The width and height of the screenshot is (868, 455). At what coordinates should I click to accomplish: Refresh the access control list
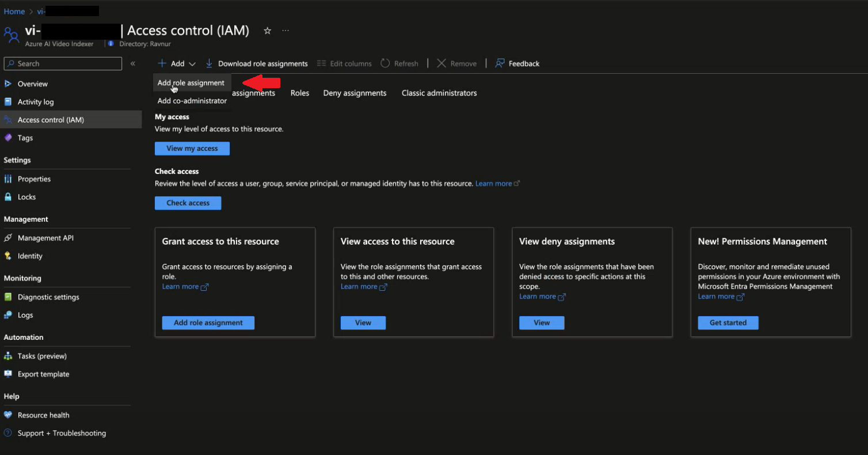point(399,64)
